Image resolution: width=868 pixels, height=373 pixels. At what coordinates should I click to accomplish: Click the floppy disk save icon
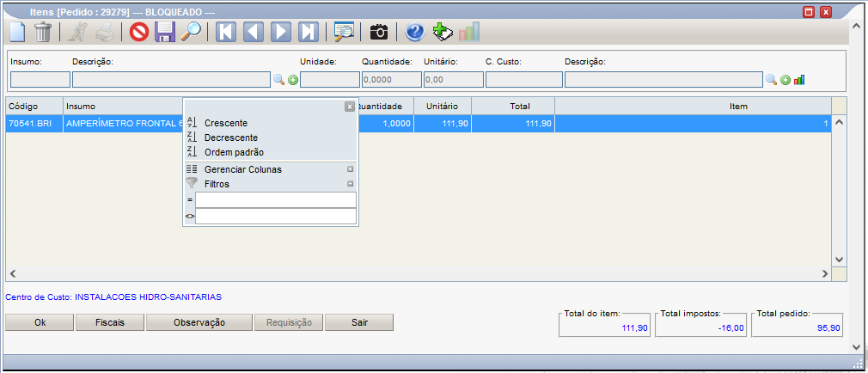(x=164, y=32)
